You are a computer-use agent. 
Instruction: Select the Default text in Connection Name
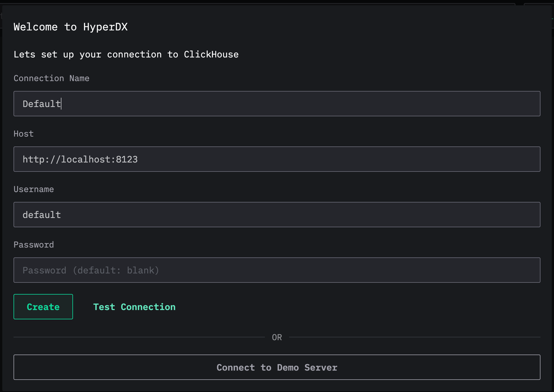41,103
